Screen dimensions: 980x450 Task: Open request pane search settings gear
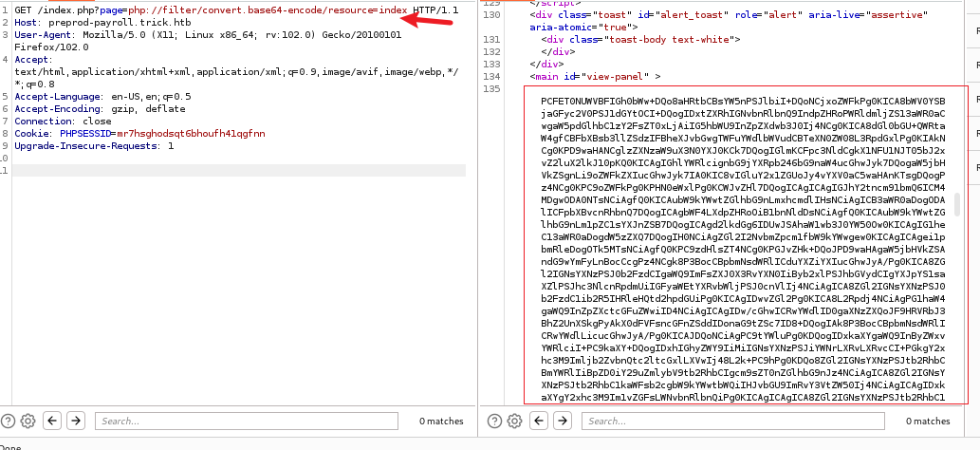(28, 421)
